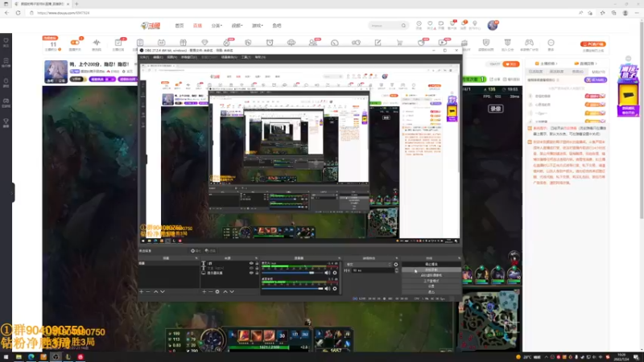
Task: Move scene up in OBS Scenes list
Action: 155,291
